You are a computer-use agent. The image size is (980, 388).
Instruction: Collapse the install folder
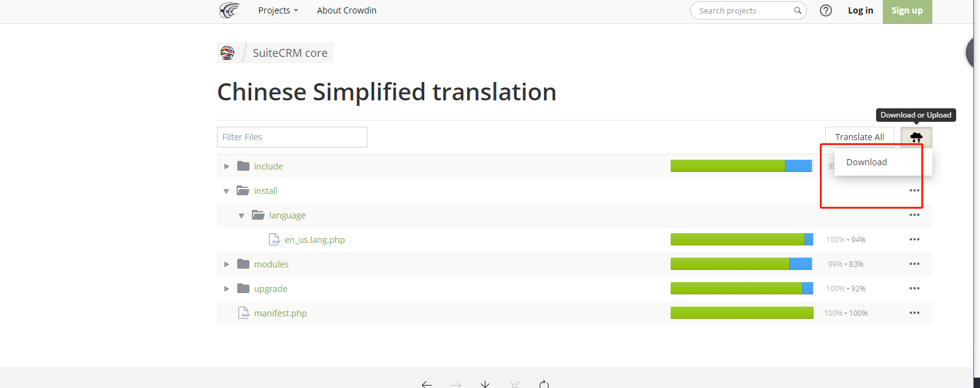(x=226, y=190)
